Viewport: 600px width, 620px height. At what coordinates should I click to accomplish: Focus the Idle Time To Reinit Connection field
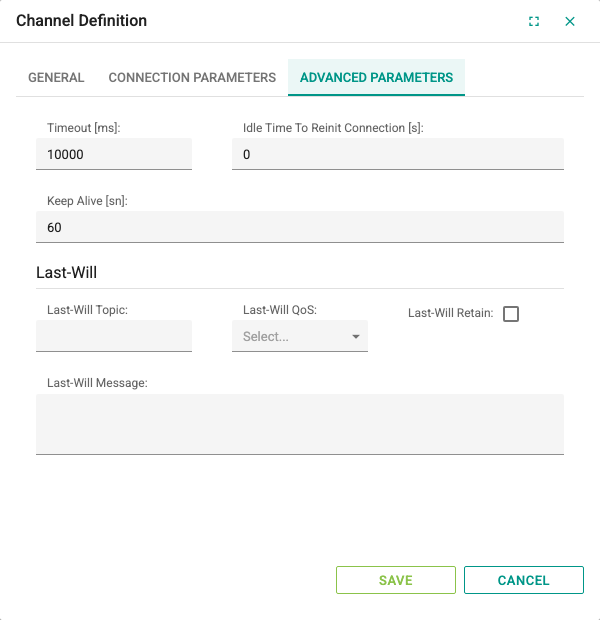coord(397,154)
